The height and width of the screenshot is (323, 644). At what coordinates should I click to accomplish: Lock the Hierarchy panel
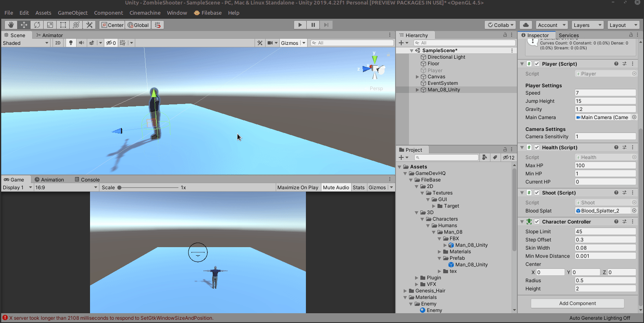point(505,35)
